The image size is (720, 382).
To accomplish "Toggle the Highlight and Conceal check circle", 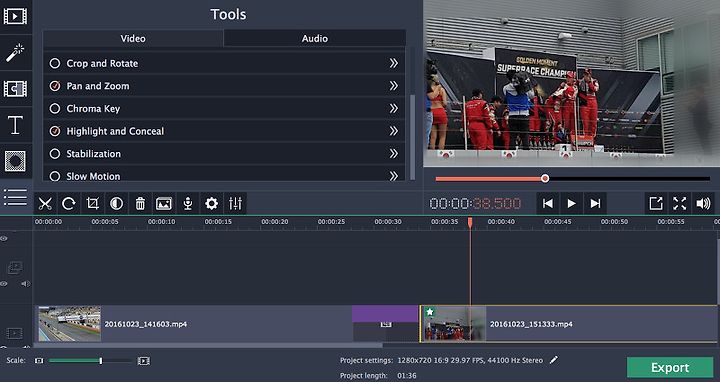I will [55, 131].
